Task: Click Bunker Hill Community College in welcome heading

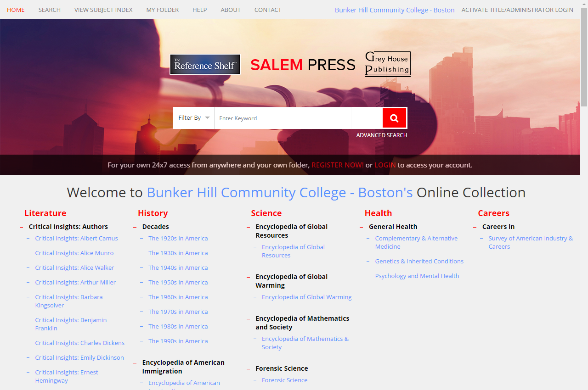Action: click(280, 192)
